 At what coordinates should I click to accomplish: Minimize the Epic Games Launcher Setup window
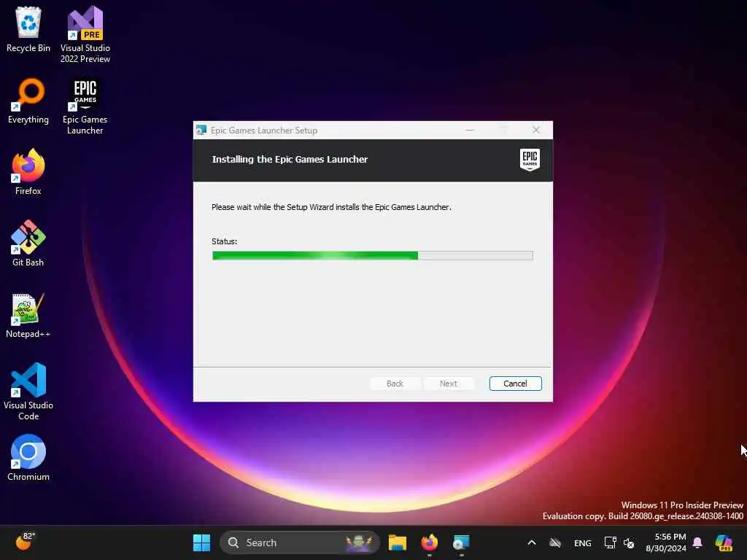click(470, 130)
